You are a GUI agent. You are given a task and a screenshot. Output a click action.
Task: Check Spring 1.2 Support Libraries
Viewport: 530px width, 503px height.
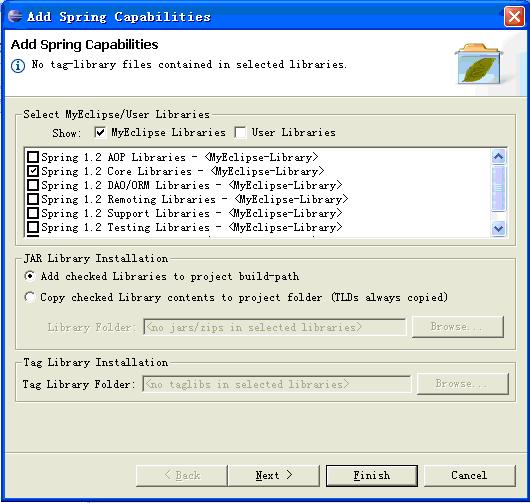click(x=33, y=213)
